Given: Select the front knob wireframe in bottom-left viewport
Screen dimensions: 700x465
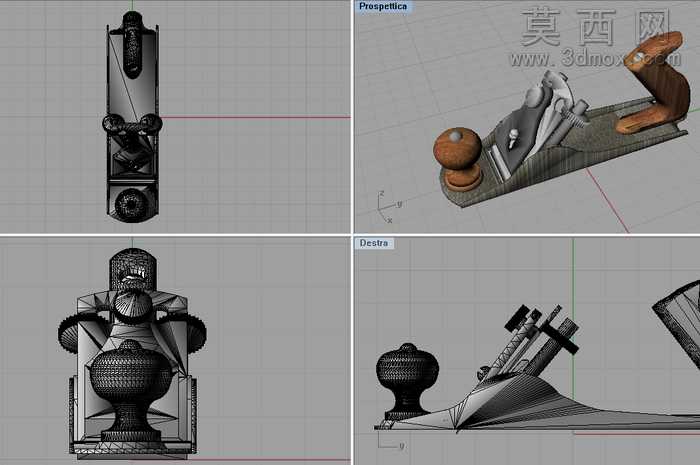Looking at the screenshot, I should pos(129,390).
